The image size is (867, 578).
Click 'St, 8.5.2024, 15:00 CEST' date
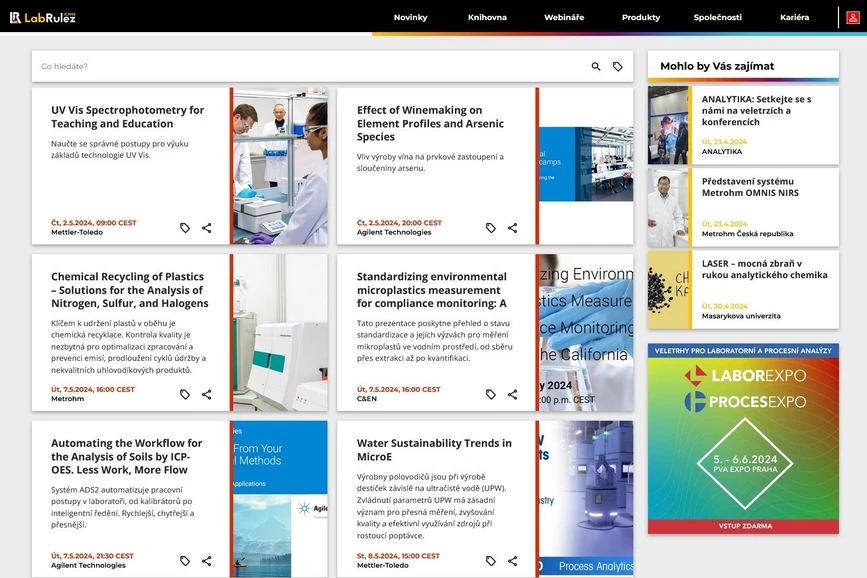click(x=398, y=556)
